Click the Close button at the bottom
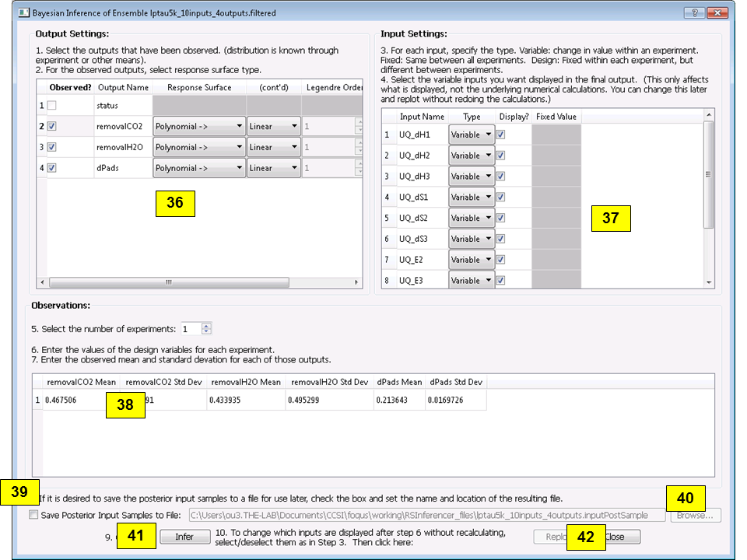 pos(622,537)
